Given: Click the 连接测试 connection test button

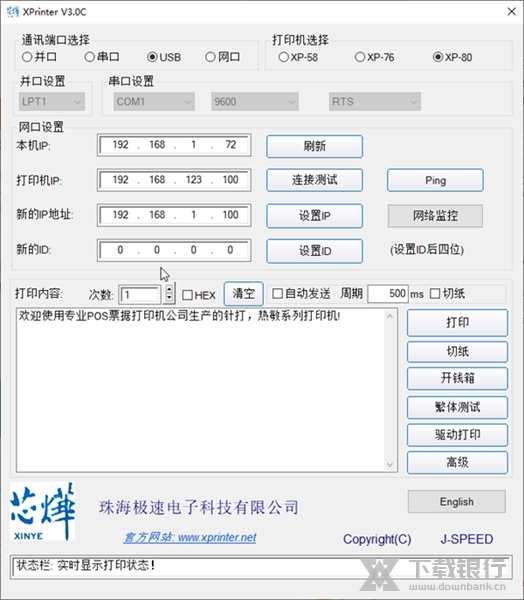Looking at the screenshot, I should 315,180.
